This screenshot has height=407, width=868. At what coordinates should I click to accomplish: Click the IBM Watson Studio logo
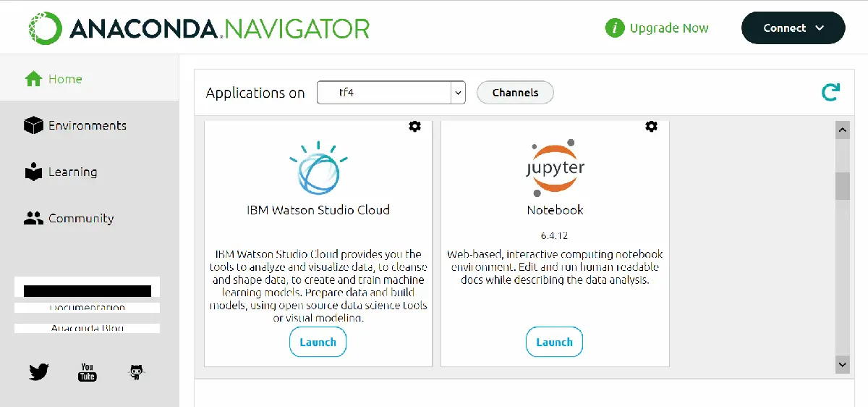click(x=318, y=169)
